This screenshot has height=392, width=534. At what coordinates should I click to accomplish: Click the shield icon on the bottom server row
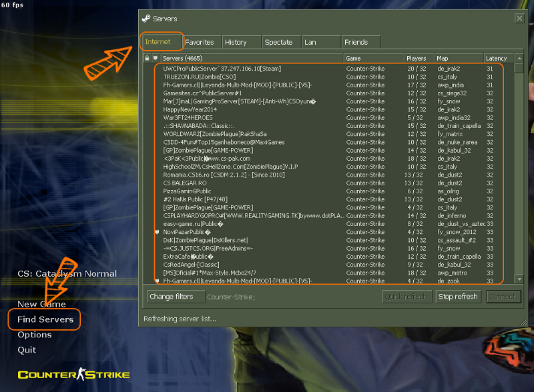click(158, 281)
